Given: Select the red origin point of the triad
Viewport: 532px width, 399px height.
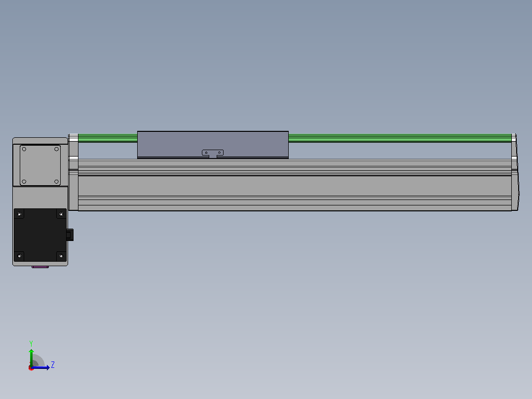Looking at the screenshot, I should 31,368.
